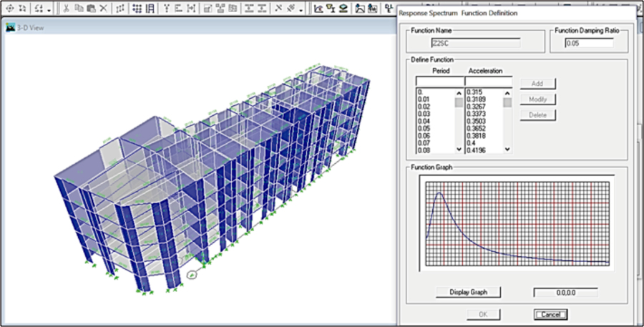The image size is (644, 327).
Task: Click the Delete button in the dialog
Action: pyautogui.click(x=537, y=115)
